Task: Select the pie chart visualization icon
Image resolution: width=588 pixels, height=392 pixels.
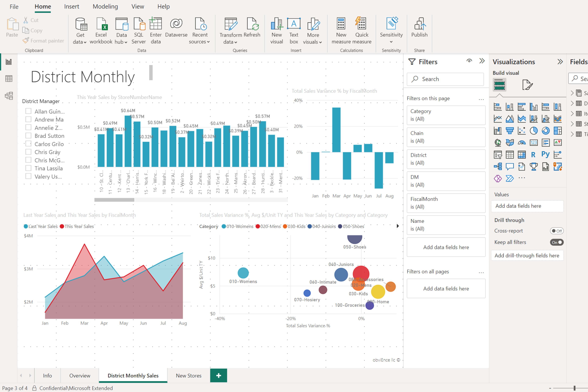Action: (x=533, y=130)
